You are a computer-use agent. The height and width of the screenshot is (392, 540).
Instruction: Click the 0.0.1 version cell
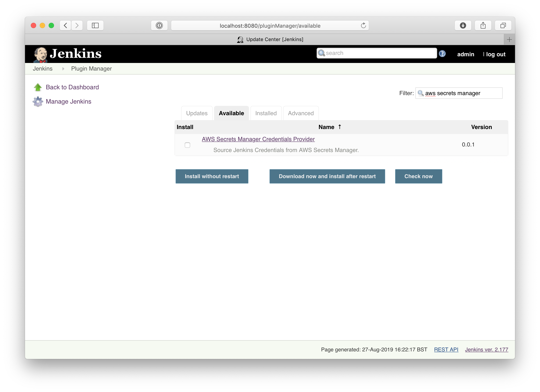468,145
